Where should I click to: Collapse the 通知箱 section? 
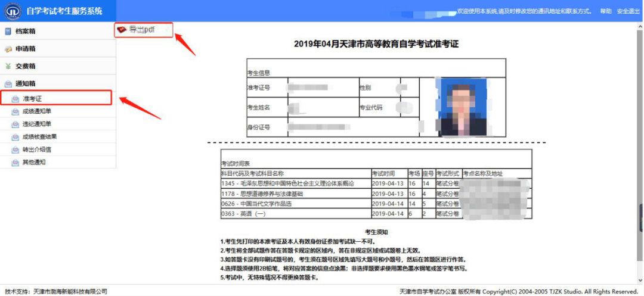click(25, 84)
